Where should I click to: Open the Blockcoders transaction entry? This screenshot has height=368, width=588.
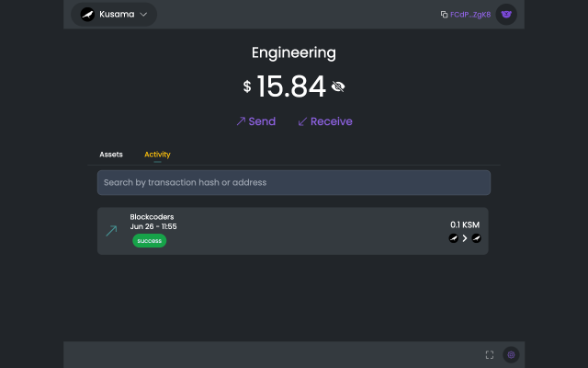click(x=294, y=231)
